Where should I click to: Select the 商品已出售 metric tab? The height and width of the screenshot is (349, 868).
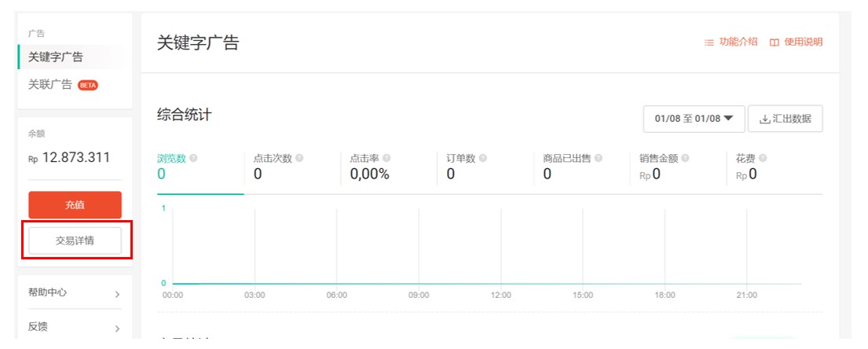click(x=582, y=167)
